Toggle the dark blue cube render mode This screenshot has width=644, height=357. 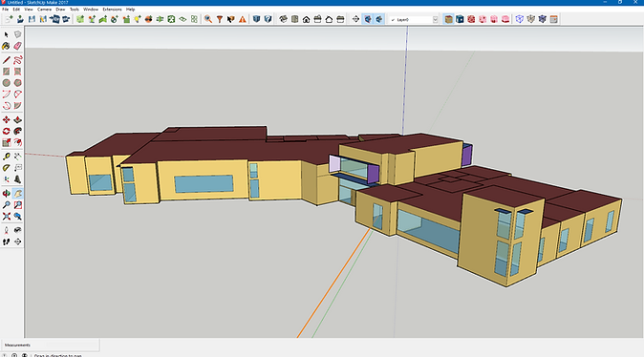(460, 19)
